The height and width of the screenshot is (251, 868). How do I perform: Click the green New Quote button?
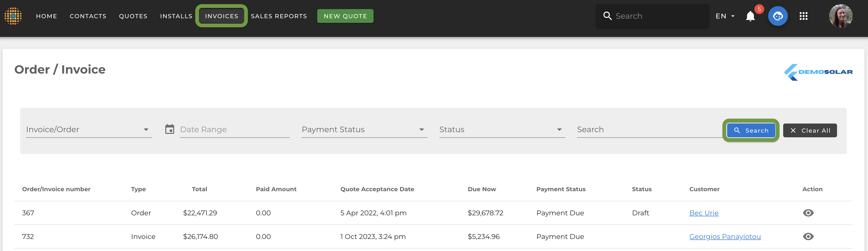345,16
